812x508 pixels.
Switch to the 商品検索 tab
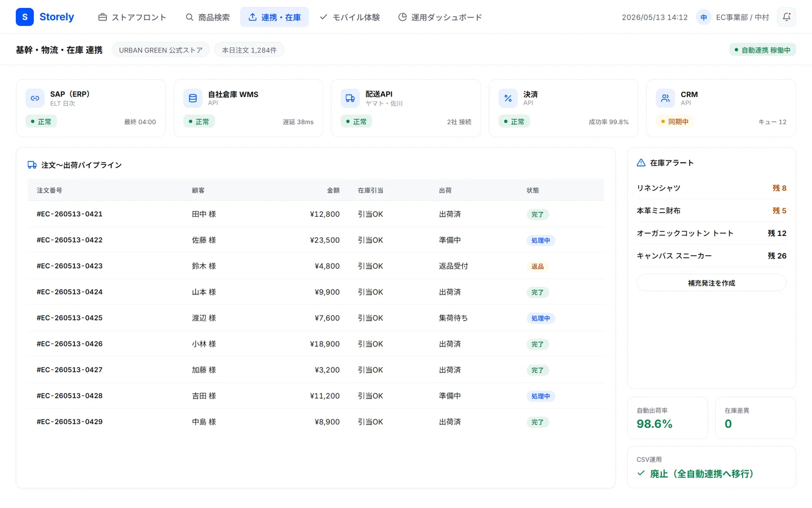click(208, 17)
